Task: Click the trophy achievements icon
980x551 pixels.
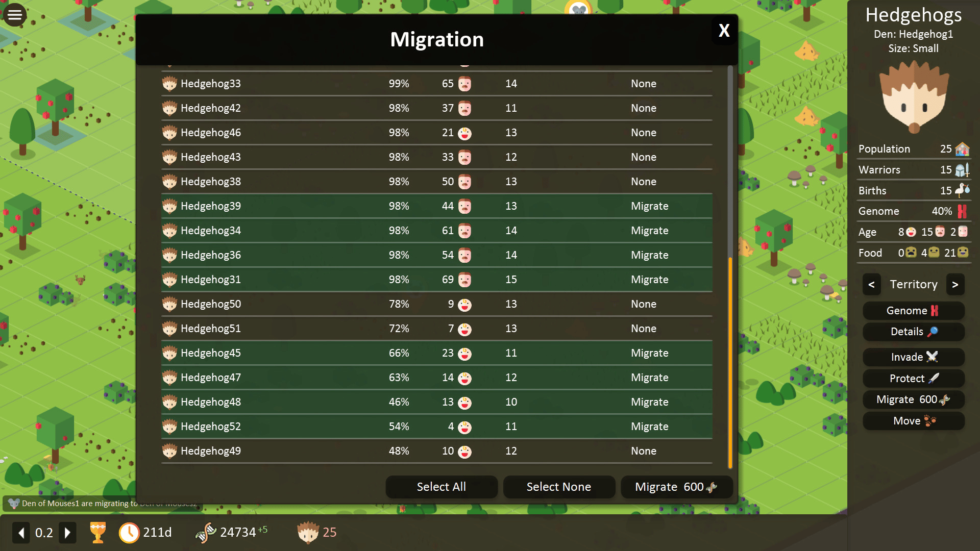Action: pyautogui.click(x=97, y=532)
